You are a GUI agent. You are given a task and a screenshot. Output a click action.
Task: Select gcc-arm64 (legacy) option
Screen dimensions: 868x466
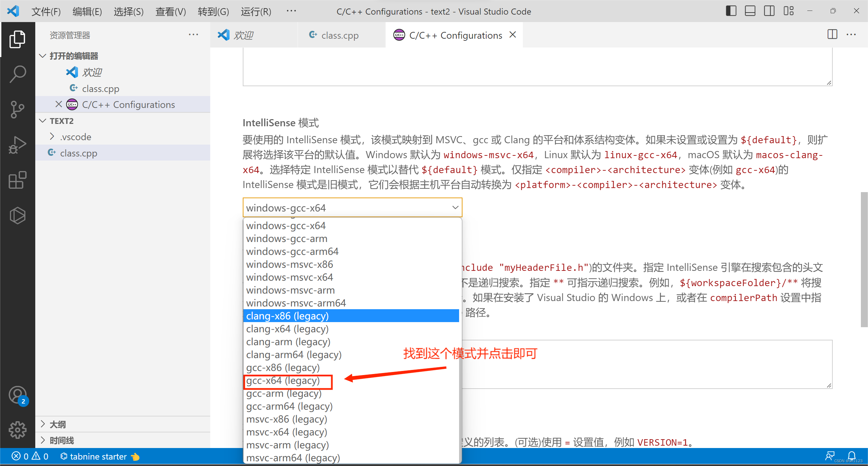click(351, 406)
